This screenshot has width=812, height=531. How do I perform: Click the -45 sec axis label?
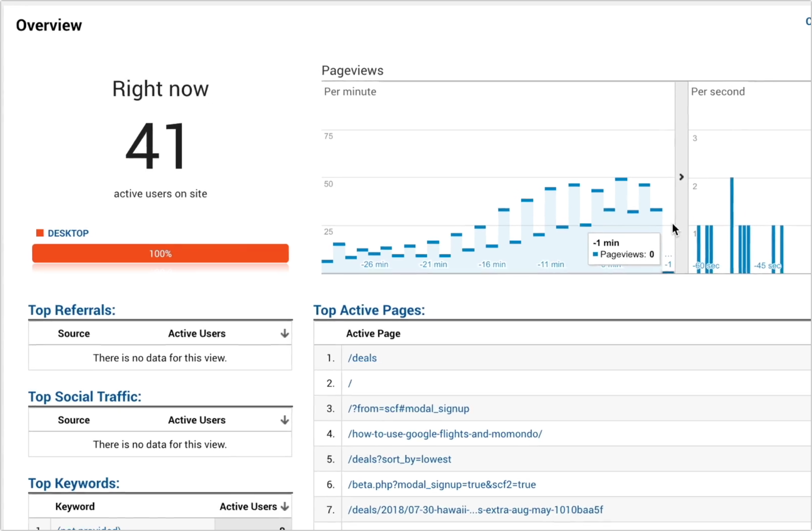(x=767, y=265)
